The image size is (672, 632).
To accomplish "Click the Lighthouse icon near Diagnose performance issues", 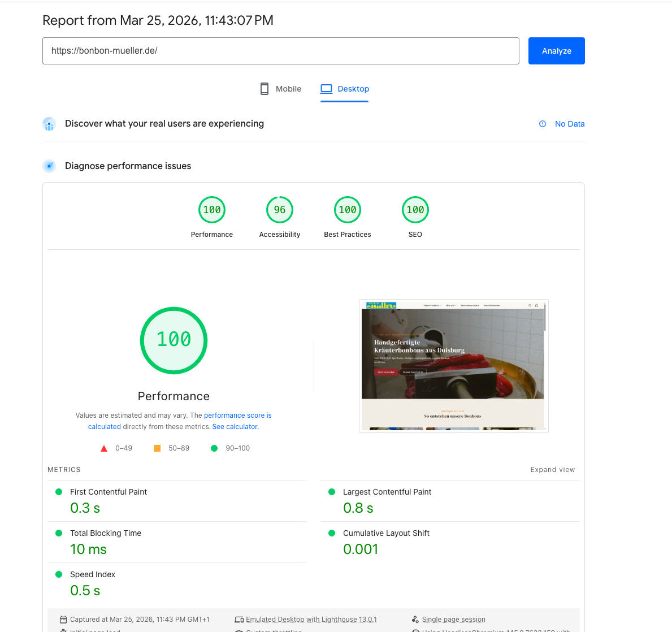I will (49, 166).
